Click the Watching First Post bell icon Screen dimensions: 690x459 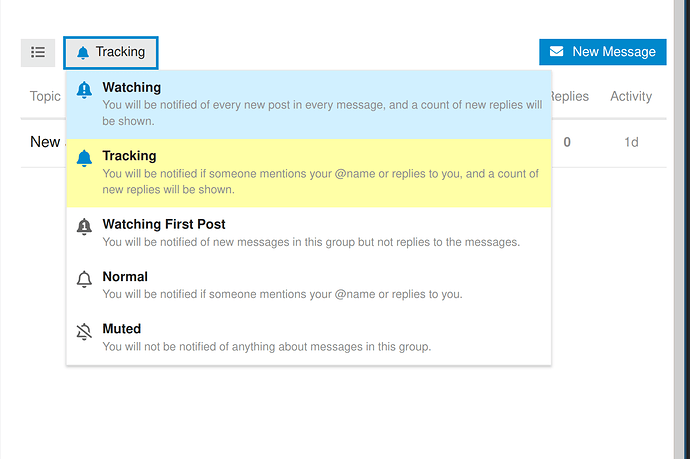(84, 227)
